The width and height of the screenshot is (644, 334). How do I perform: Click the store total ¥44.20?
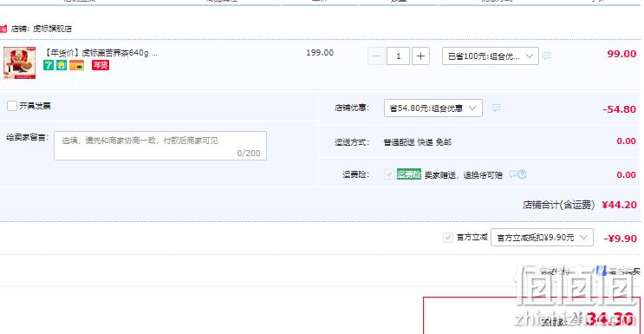pyautogui.click(x=619, y=205)
